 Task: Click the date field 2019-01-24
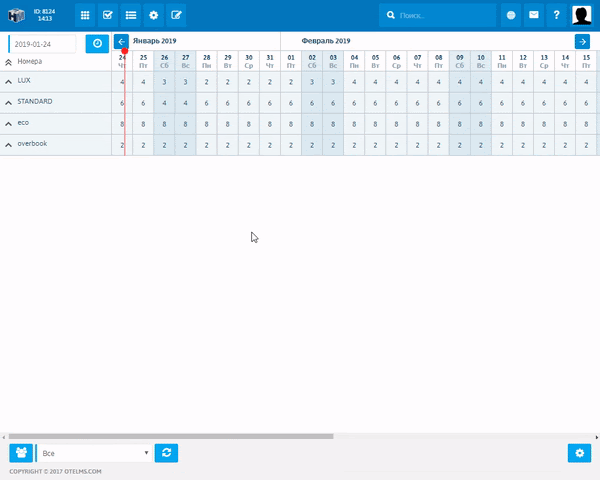(43, 44)
